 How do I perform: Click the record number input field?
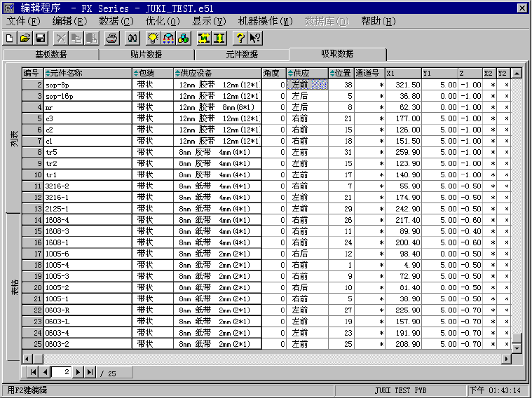(x=62, y=372)
